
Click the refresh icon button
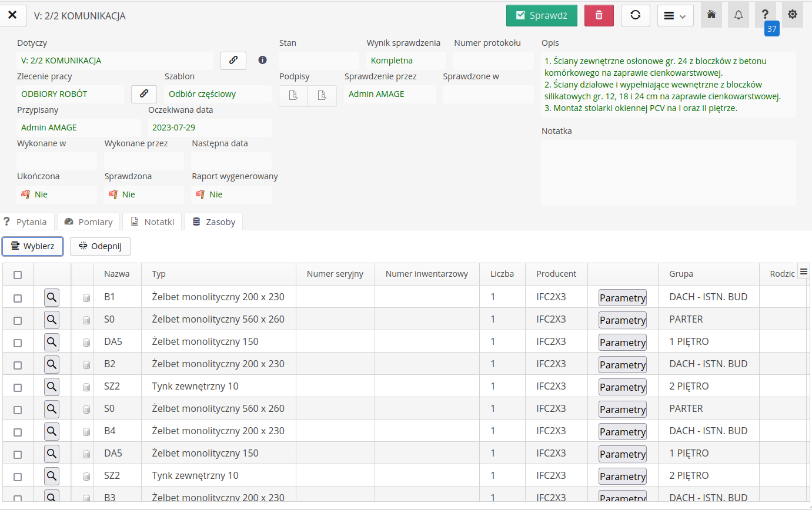tap(635, 15)
